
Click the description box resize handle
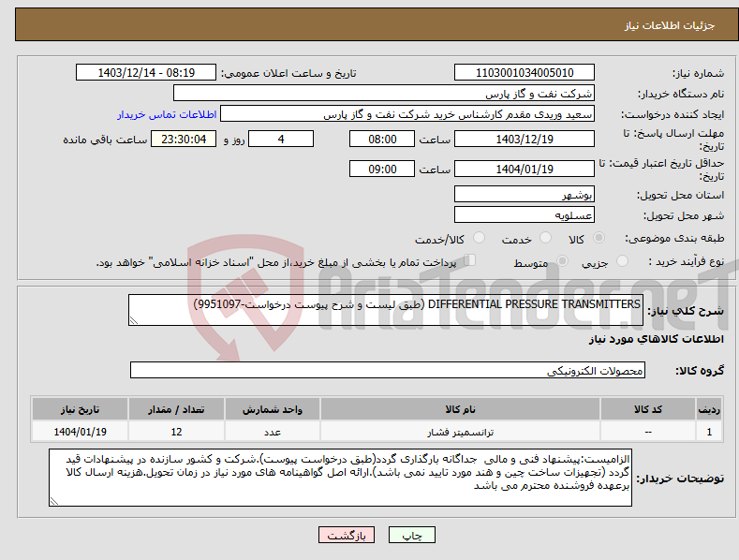pos(134,320)
